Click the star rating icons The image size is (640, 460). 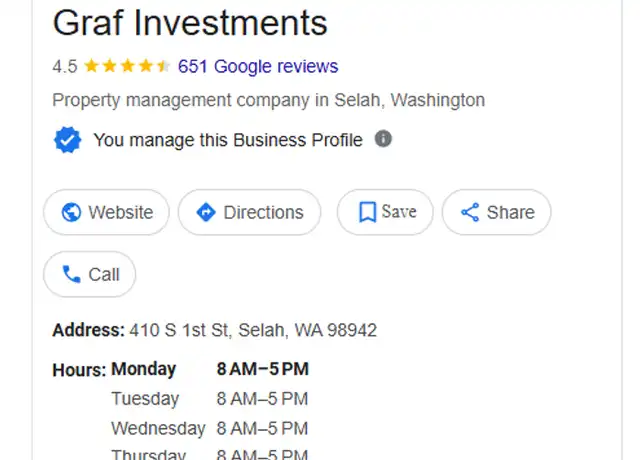127,66
